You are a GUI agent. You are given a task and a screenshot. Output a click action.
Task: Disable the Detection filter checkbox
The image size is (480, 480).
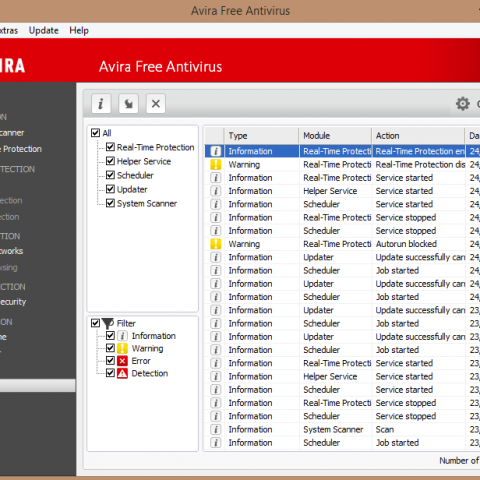click(110, 373)
